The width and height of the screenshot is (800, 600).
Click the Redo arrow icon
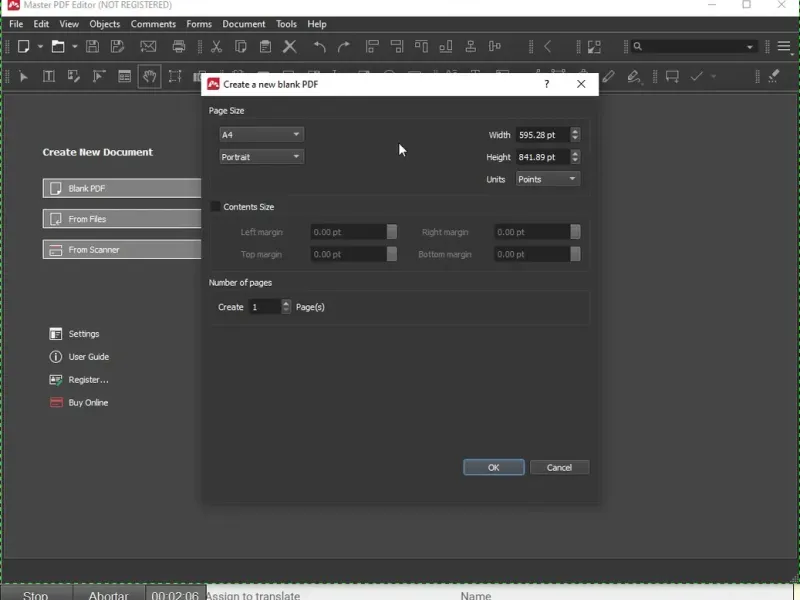344,46
